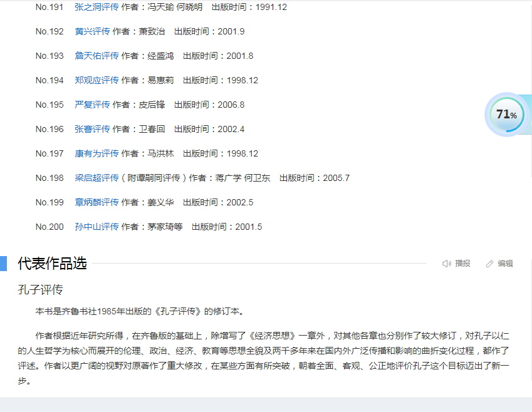Open the 严复评传 link

92,105
